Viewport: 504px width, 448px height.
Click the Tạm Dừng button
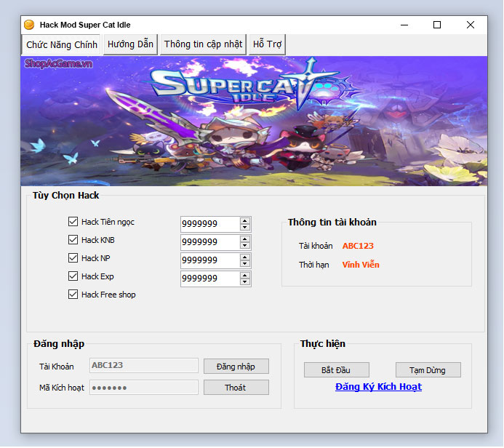tap(428, 370)
